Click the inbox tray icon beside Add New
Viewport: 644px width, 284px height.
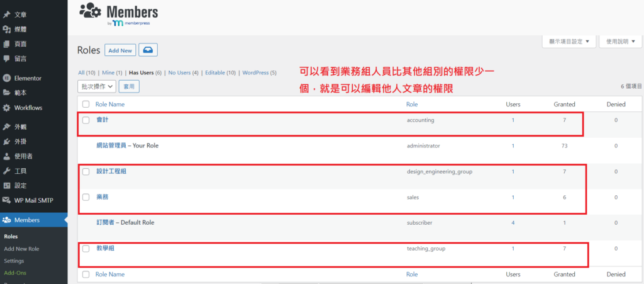[x=148, y=50]
